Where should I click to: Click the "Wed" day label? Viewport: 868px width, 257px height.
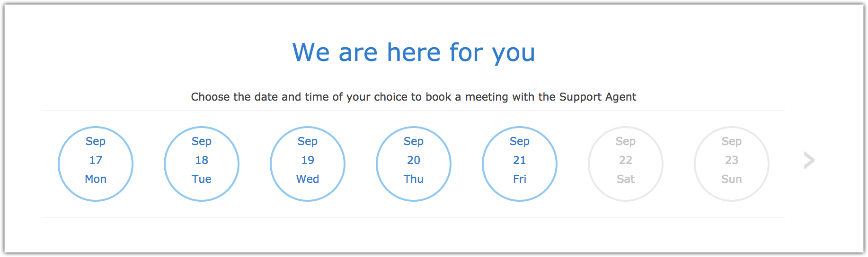[308, 179]
